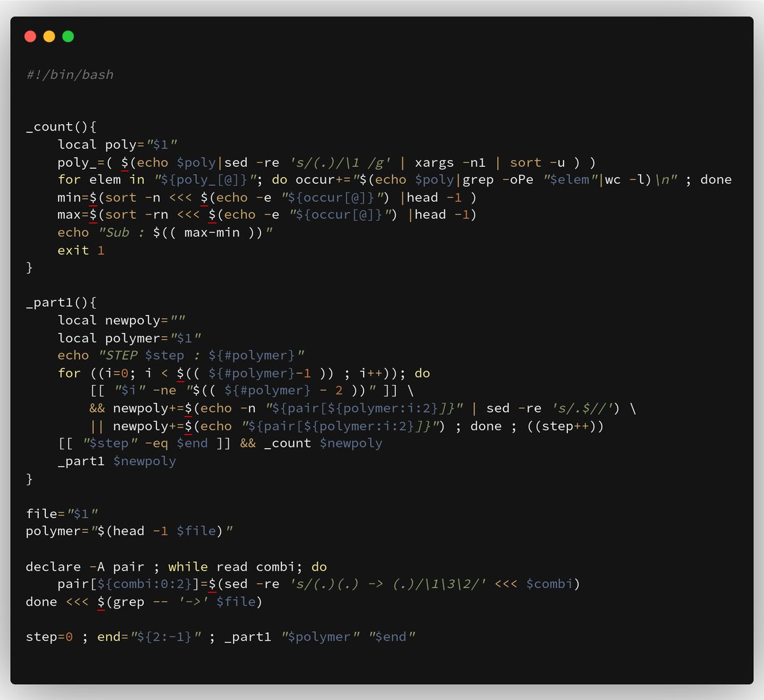
Task: Click the 'local newpoly=""' line
Action: [122, 320]
